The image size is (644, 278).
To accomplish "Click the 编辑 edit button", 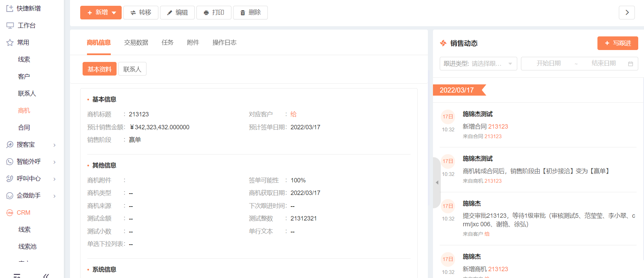I will tap(177, 13).
